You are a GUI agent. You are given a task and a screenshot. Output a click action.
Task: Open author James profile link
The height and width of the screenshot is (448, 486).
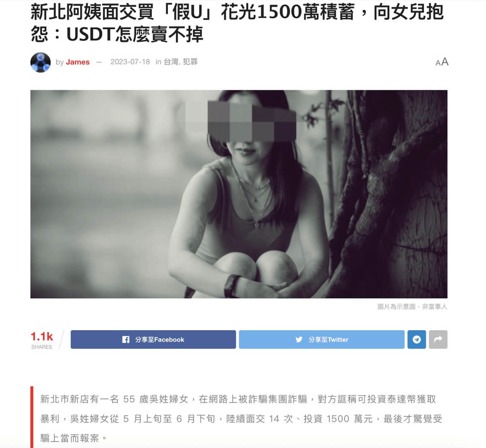click(78, 62)
